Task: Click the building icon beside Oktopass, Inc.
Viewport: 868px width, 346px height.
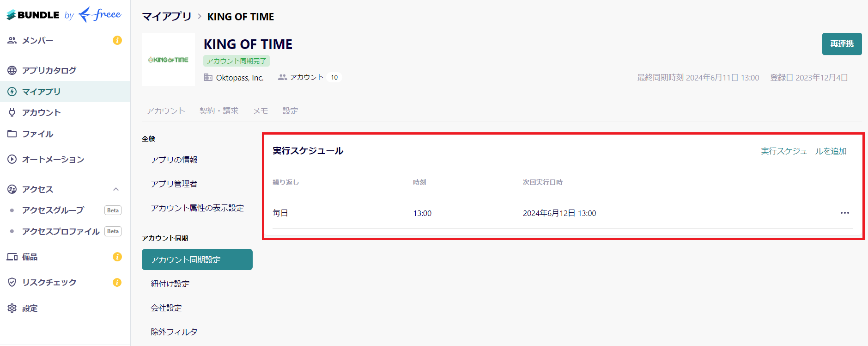Action: [208, 77]
